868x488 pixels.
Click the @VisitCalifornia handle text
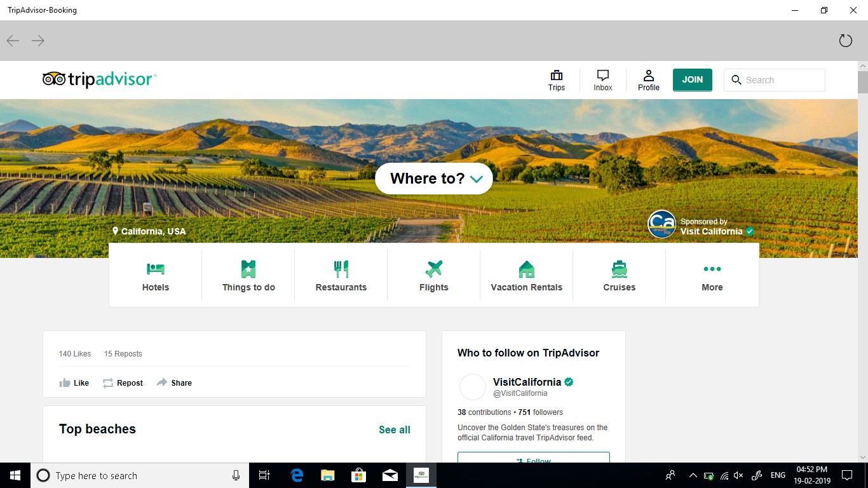pos(520,393)
